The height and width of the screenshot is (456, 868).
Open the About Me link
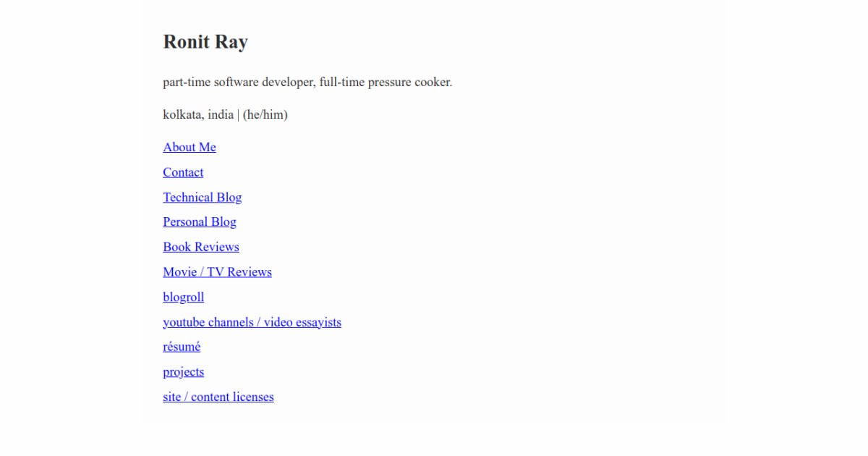tap(189, 147)
